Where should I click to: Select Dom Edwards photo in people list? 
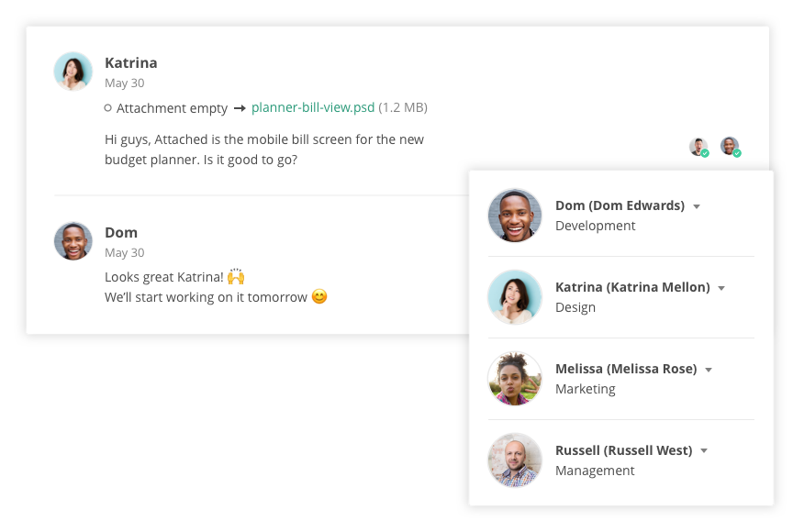(515, 216)
